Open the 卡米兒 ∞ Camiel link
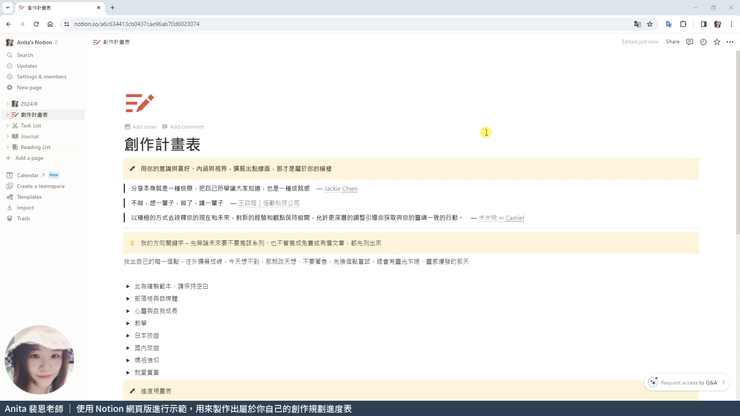 pyautogui.click(x=501, y=218)
